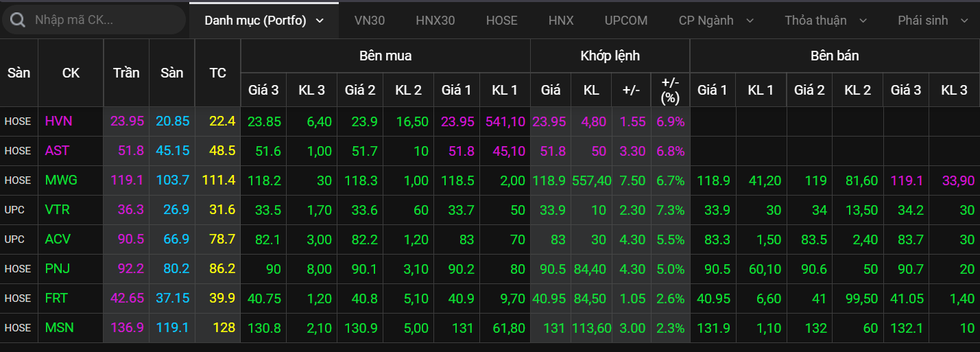Click ACV reference price 78.7
The image size is (980, 352).
pos(222,239)
